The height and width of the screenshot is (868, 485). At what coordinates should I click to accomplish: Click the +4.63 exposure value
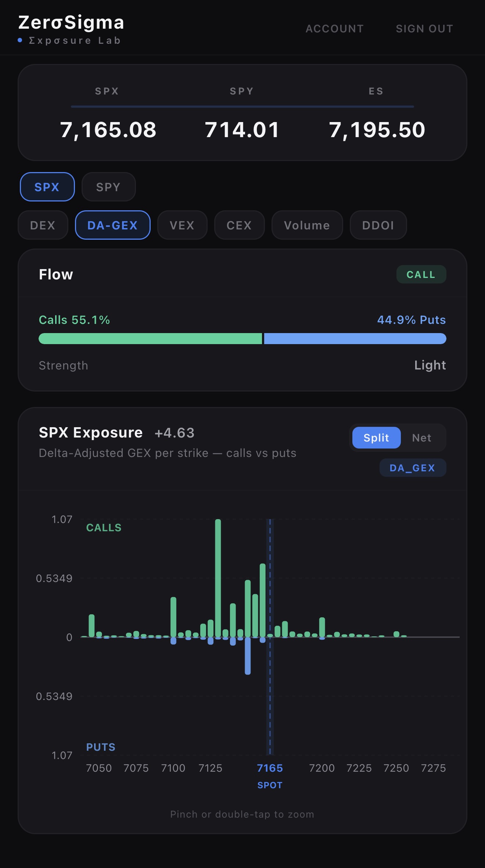pos(175,433)
